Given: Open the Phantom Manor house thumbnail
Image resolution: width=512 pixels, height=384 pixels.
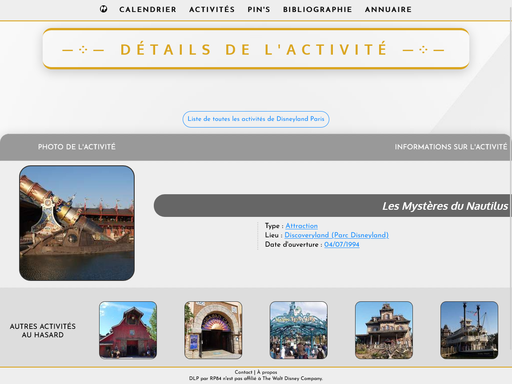Looking at the screenshot, I should 384,330.
